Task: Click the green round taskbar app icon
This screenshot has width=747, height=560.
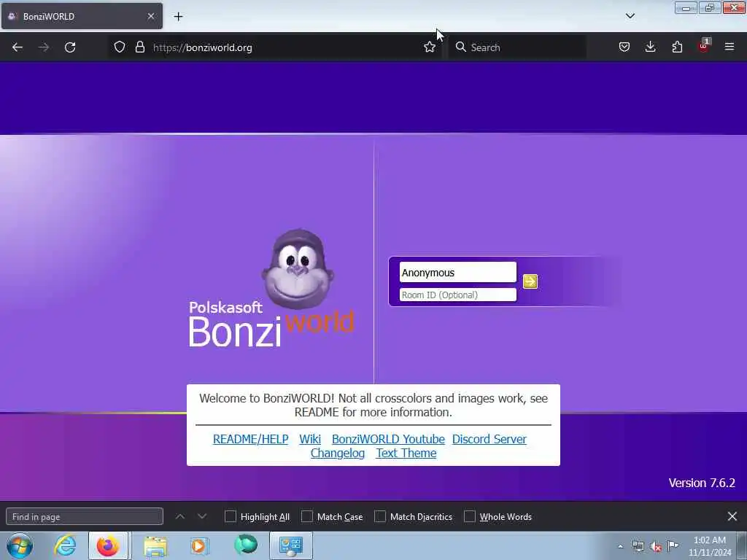Action: (246, 545)
